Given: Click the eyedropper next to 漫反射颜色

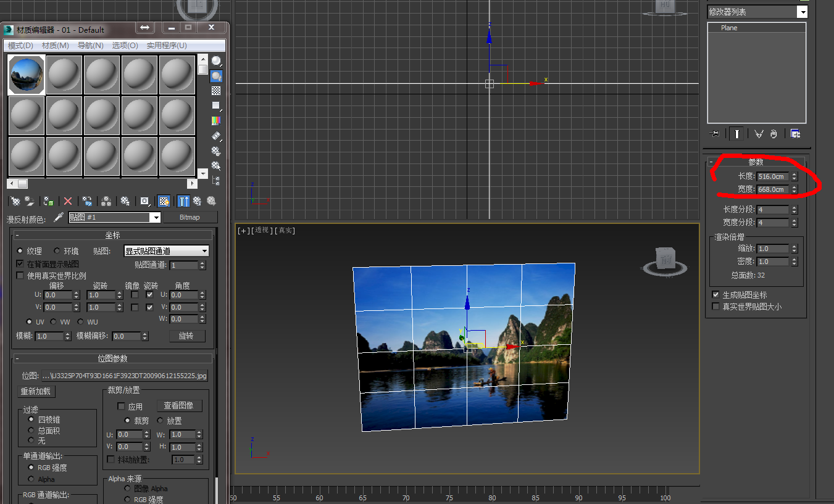Looking at the screenshot, I should pyautogui.click(x=59, y=217).
